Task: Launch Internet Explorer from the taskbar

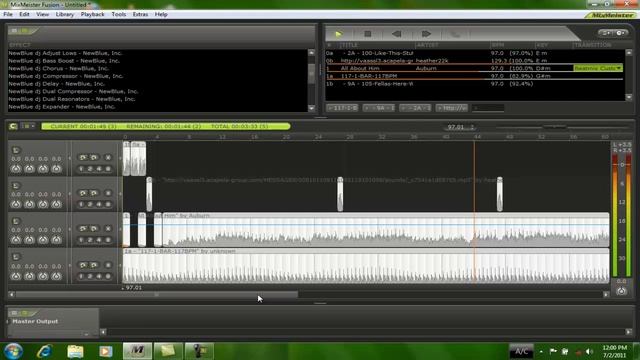Action: (x=44, y=351)
